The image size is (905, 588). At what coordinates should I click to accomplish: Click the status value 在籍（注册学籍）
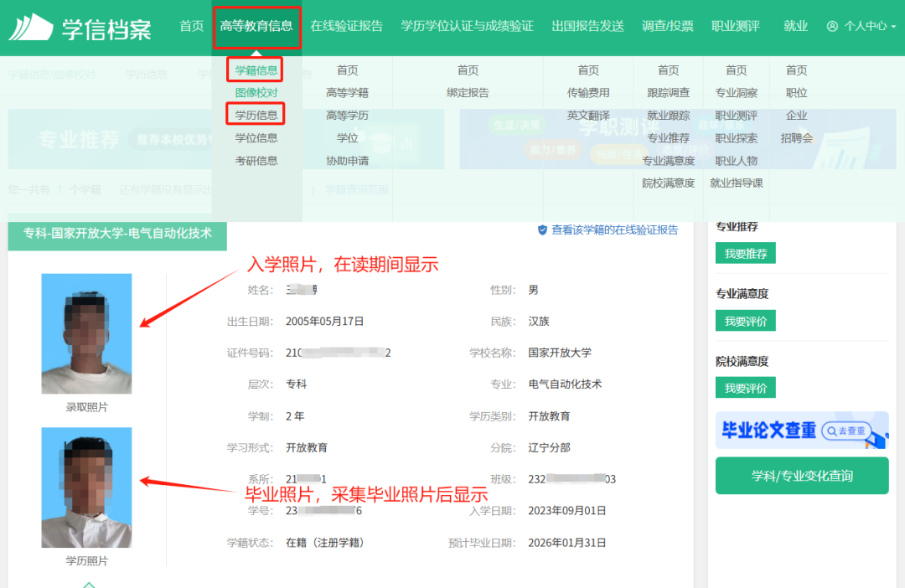[x=325, y=543]
